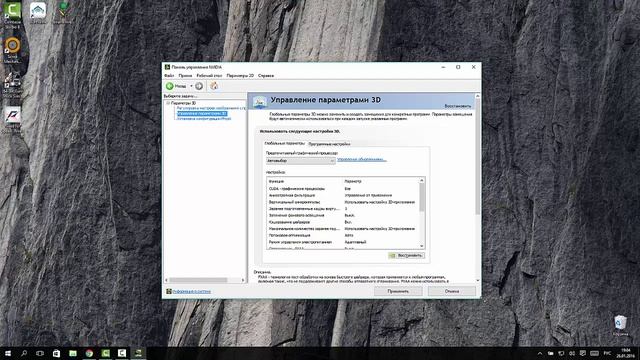Click the green Back arrow icon

170,86
